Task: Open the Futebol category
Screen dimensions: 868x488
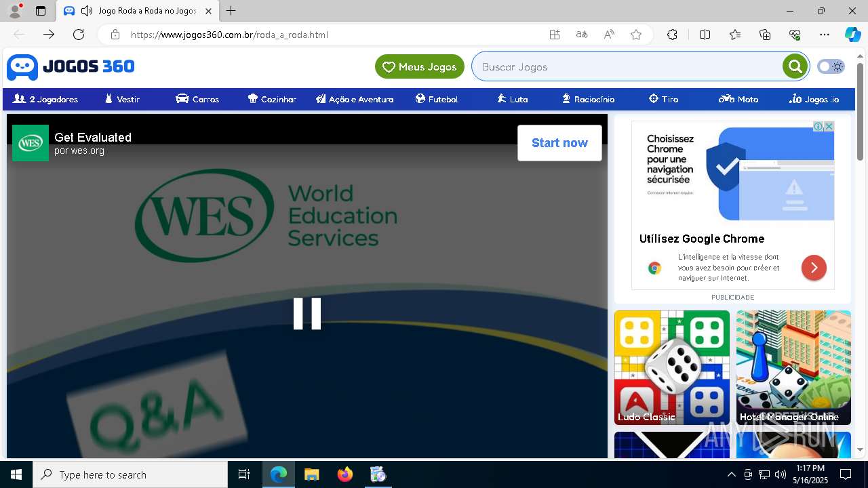Action: (437, 99)
